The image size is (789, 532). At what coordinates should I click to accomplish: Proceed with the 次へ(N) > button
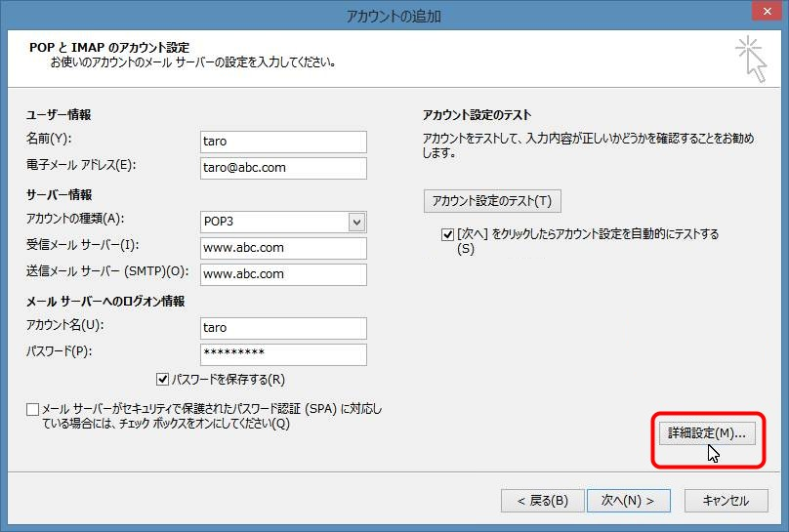628,501
